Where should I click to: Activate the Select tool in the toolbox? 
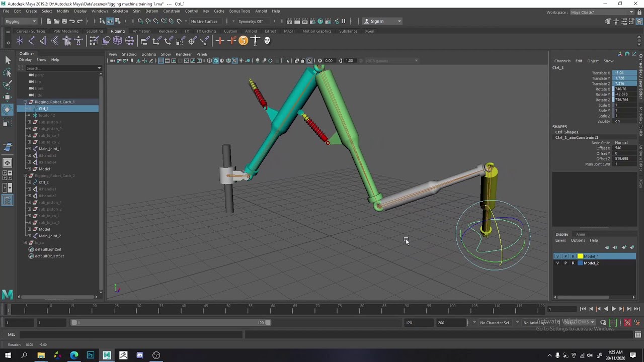point(8,60)
